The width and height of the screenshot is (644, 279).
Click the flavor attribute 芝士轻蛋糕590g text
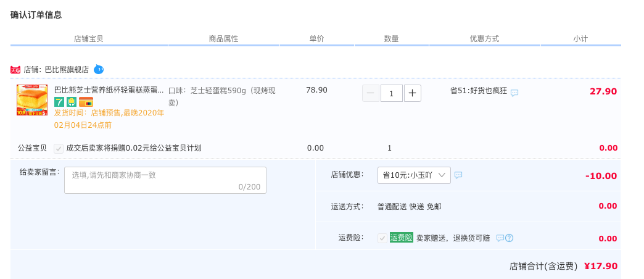[222, 96]
